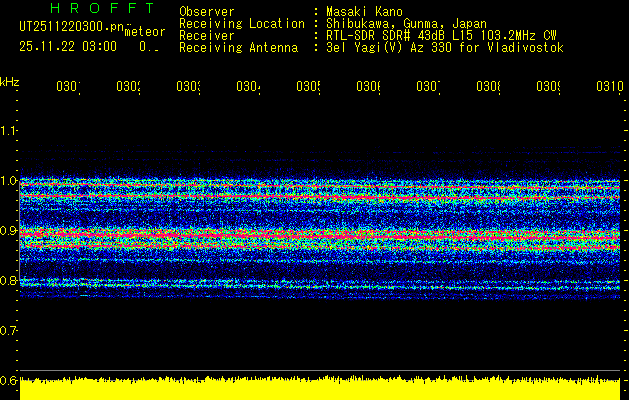Click the 0.7 kHz frequency tick
Image resolution: width=629 pixels, height=400 pixels.
coord(9,330)
